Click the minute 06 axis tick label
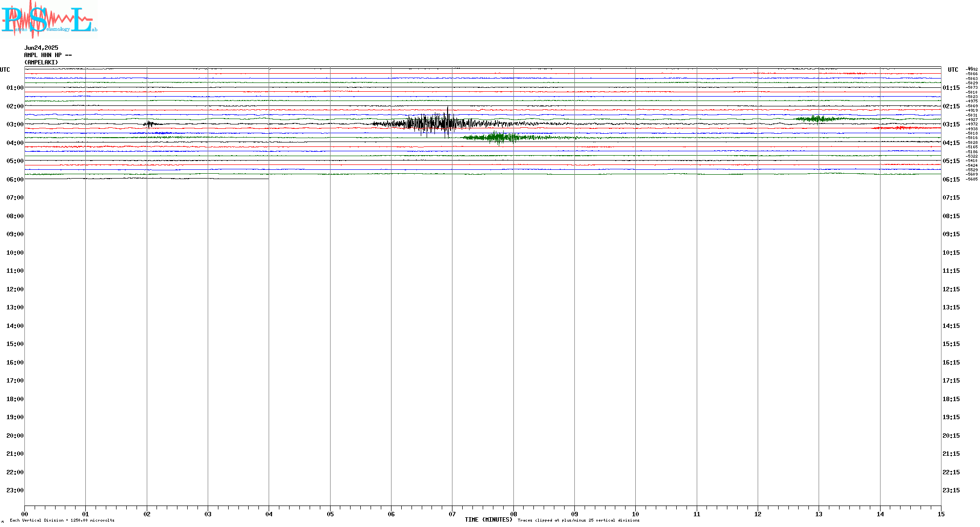Image resolution: width=980 pixels, height=527 pixels. (x=391, y=514)
